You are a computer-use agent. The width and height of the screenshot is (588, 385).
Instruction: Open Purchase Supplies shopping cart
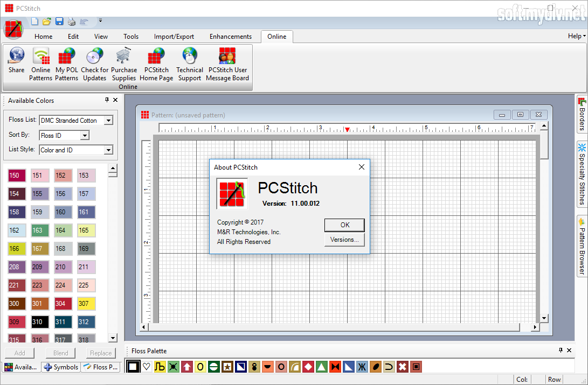124,64
